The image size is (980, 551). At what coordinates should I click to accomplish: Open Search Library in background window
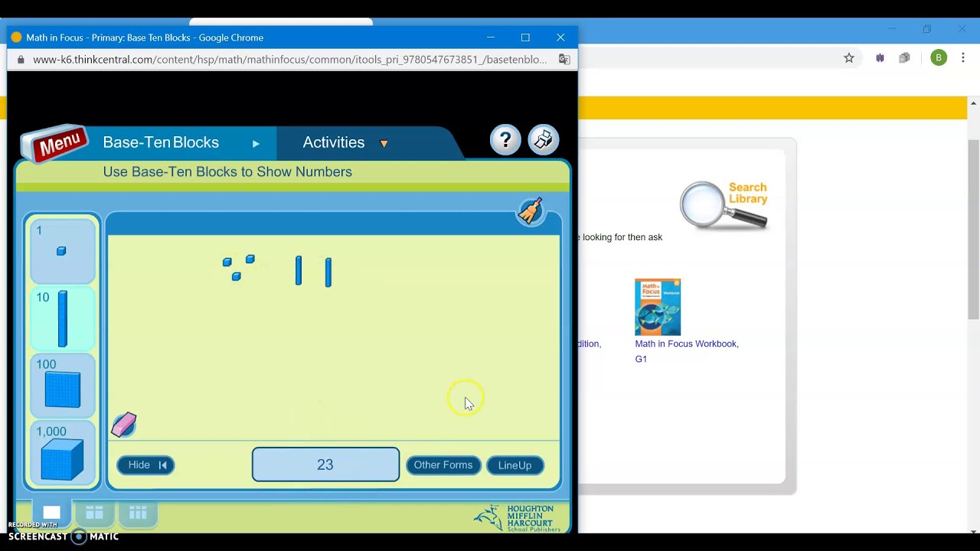pos(747,193)
